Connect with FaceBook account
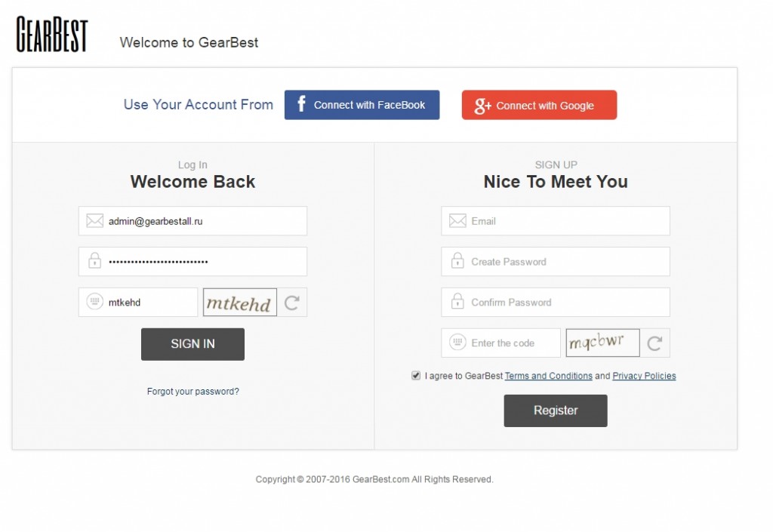Image resolution: width=773 pixels, height=532 pixels. [x=362, y=105]
